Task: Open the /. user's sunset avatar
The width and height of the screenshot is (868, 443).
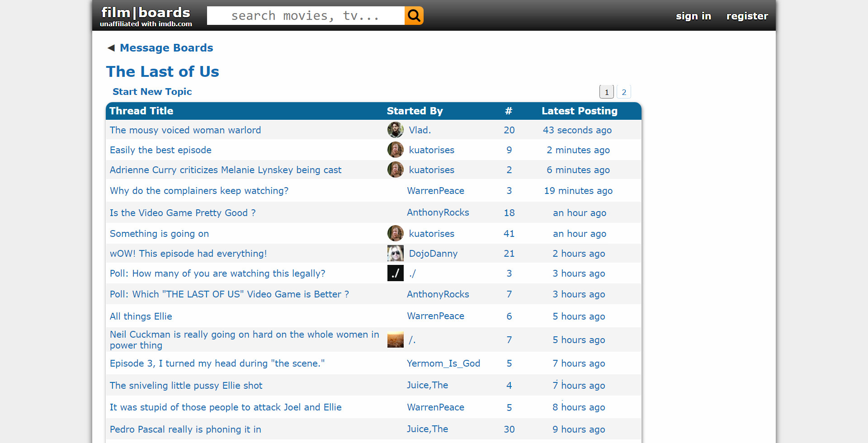Action: click(x=395, y=340)
